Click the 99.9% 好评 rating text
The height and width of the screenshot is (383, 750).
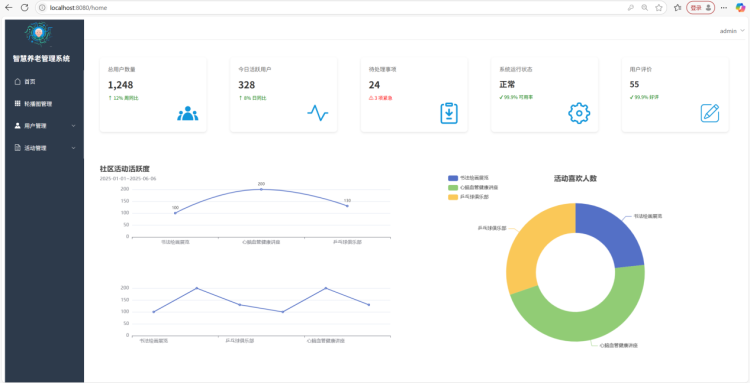pos(644,97)
